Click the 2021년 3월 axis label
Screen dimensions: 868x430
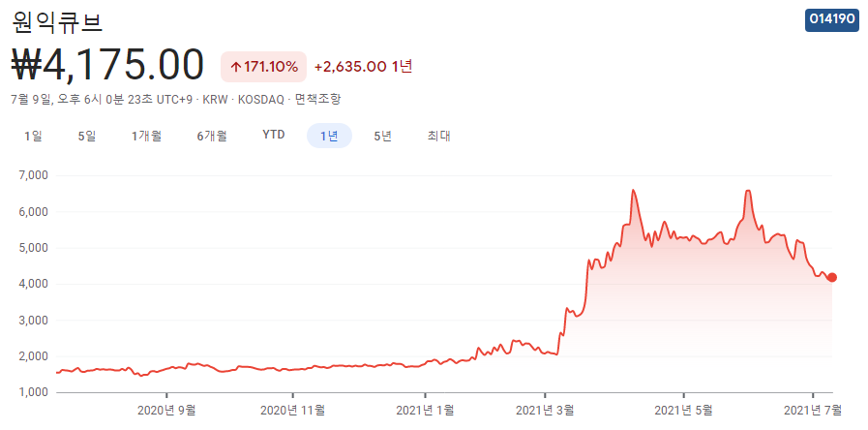click(x=545, y=411)
